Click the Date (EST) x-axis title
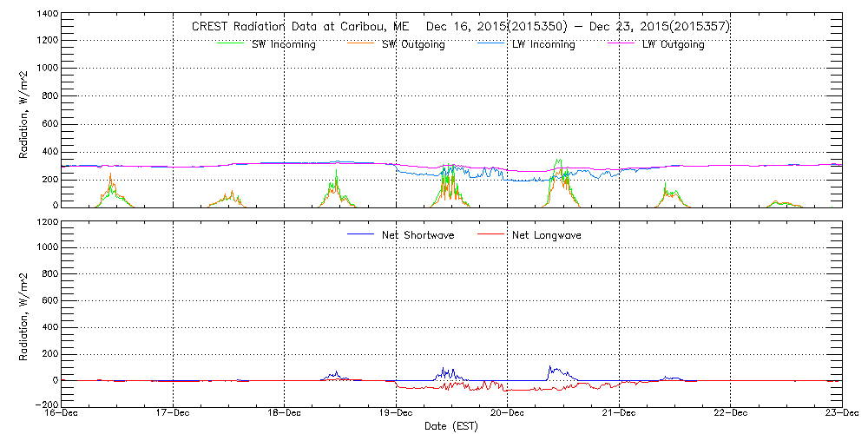 452,426
